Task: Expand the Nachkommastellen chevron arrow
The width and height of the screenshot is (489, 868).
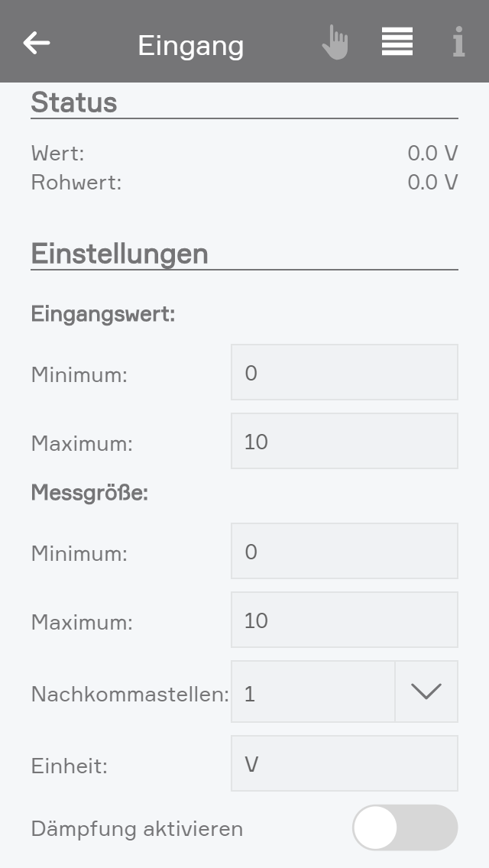Action: click(x=426, y=691)
